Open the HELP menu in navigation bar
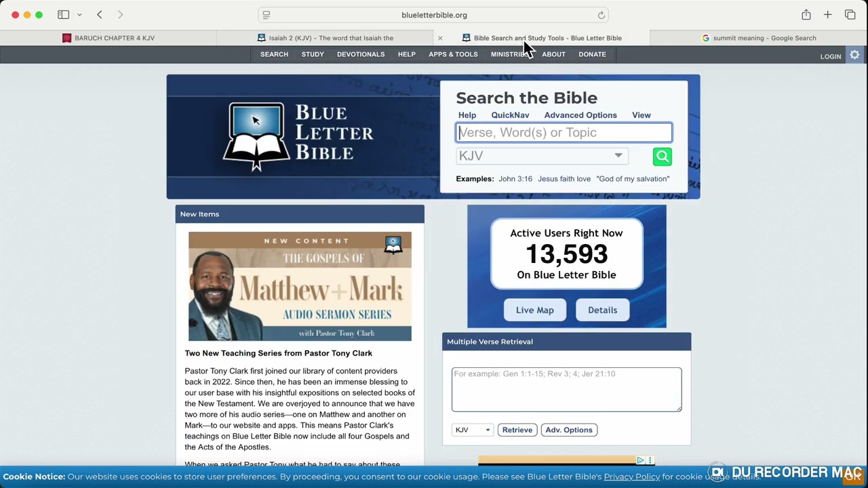 (407, 54)
